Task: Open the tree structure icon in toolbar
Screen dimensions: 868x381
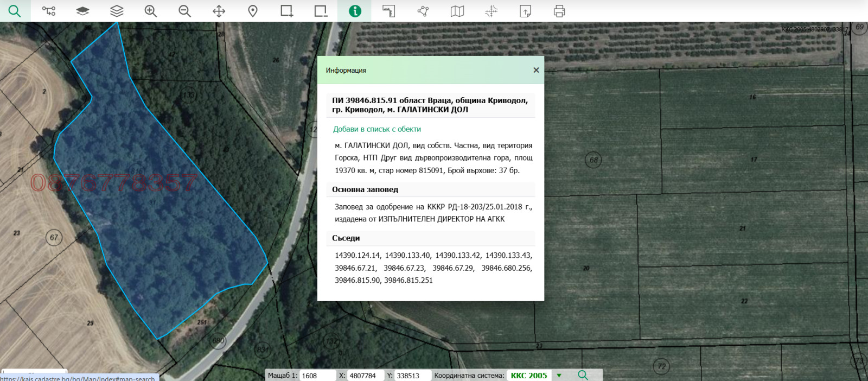Action: [x=49, y=11]
